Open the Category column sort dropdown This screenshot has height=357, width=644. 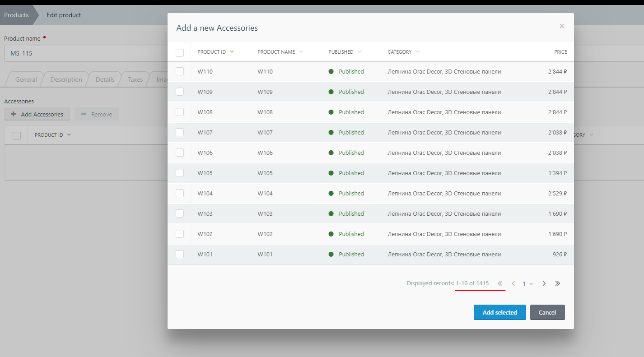pyautogui.click(x=417, y=51)
